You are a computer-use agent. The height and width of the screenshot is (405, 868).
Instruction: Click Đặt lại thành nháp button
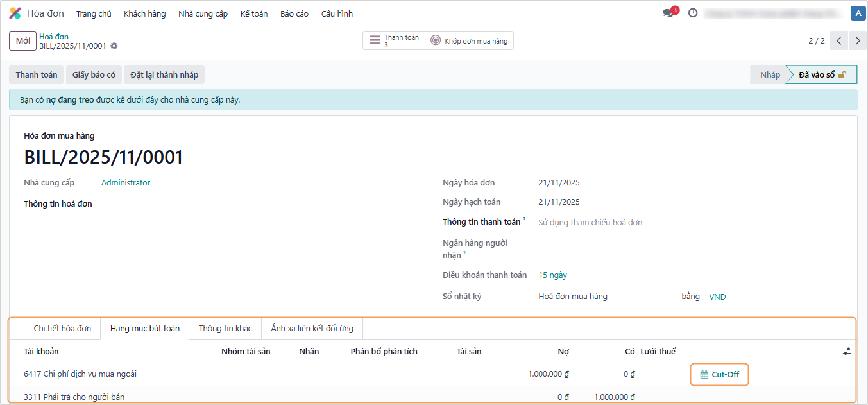(164, 74)
